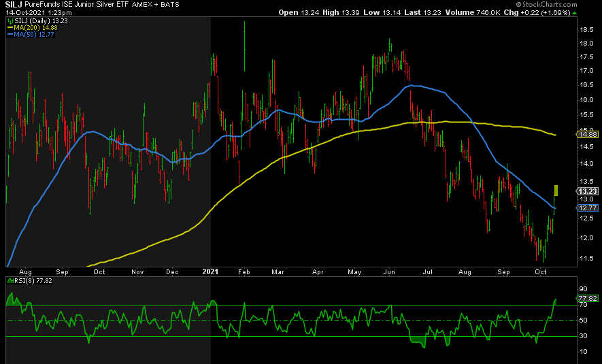Click the 90 level on RSI axis
602x364 pixels.
[583, 289]
